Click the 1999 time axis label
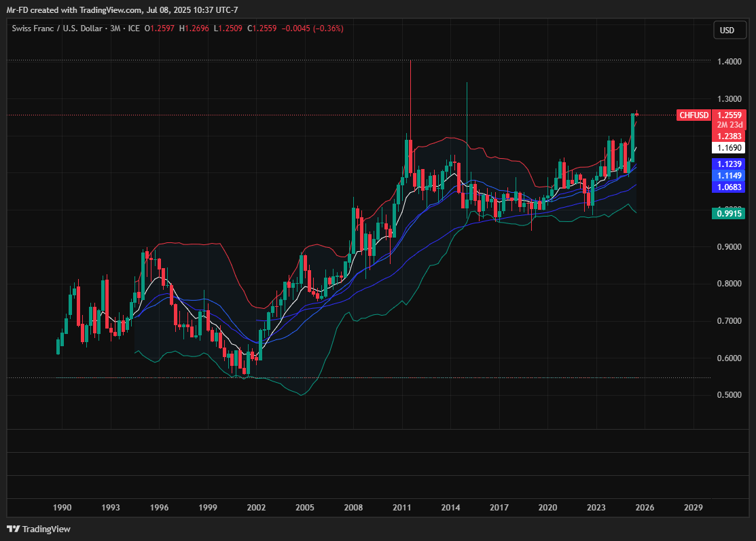The height and width of the screenshot is (541, 756). (208, 507)
